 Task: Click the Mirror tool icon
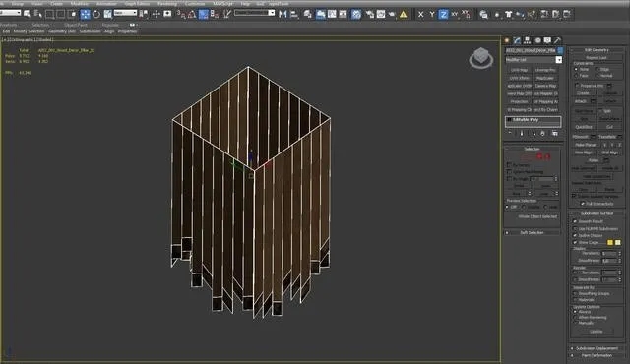(283, 15)
